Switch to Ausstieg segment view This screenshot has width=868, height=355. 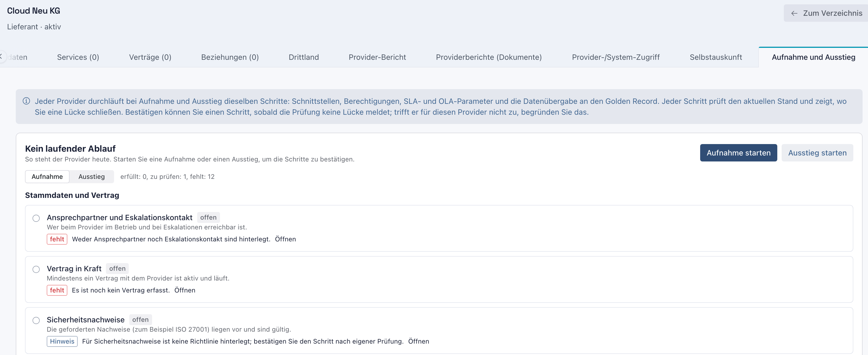92,176
